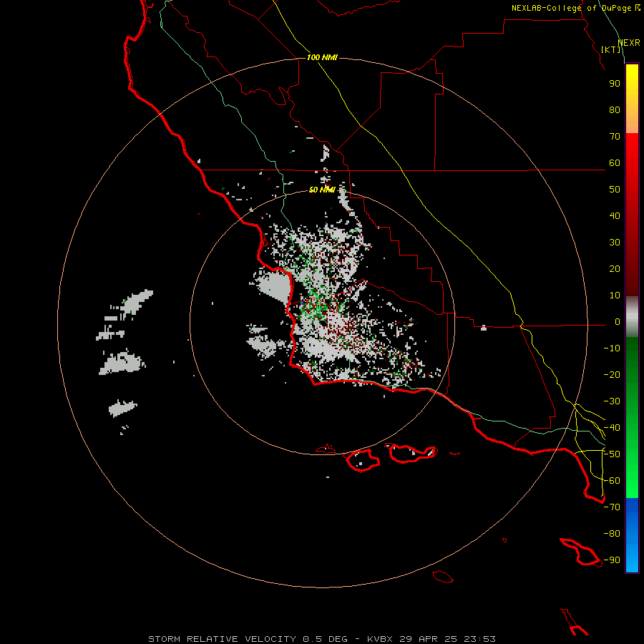644x644 pixels.
Task: Click the '40' value on the velocity scale
Action: [615, 215]
